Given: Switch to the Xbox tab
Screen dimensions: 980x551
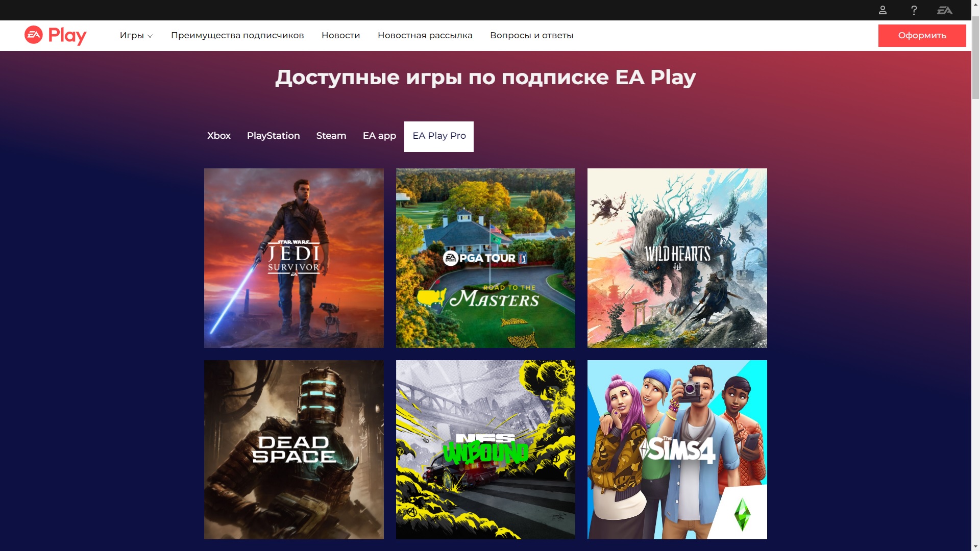Looking at the screenshot, I should [218, 136].
